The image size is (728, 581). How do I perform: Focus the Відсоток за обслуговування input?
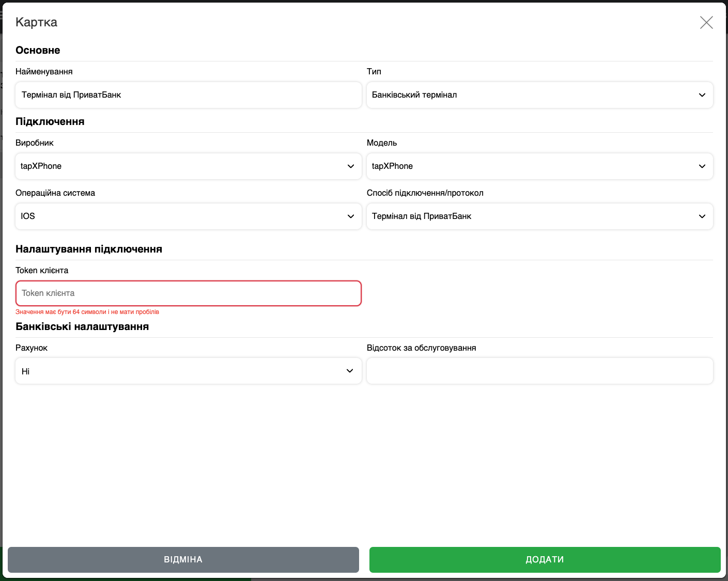click(x=539, y=371)
